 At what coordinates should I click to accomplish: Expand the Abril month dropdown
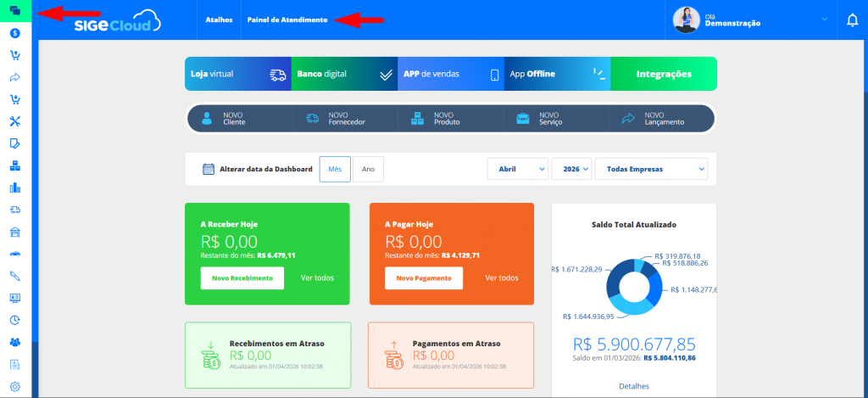pos(518,169)
